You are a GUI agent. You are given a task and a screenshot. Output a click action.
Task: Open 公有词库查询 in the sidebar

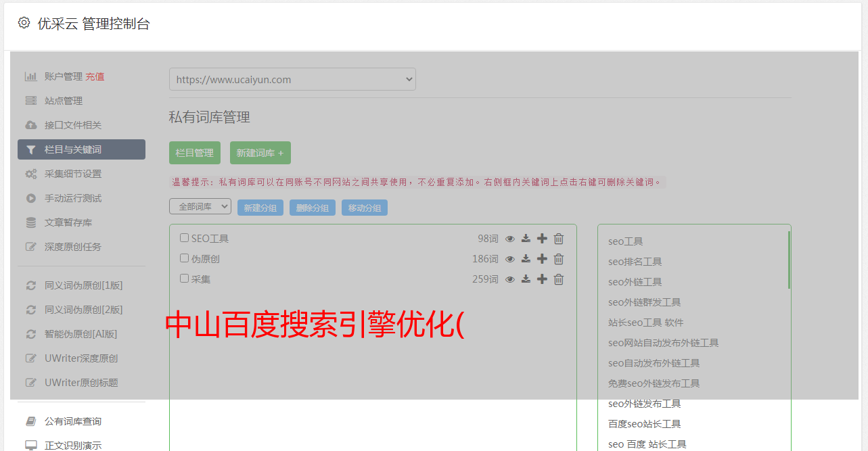(x=73, y=421)
